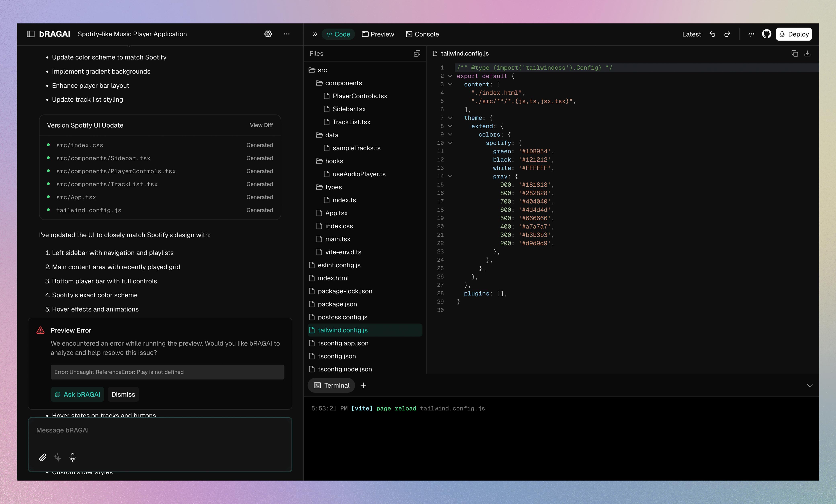Collapse the chat panel with the double chevron

point(315,34)
